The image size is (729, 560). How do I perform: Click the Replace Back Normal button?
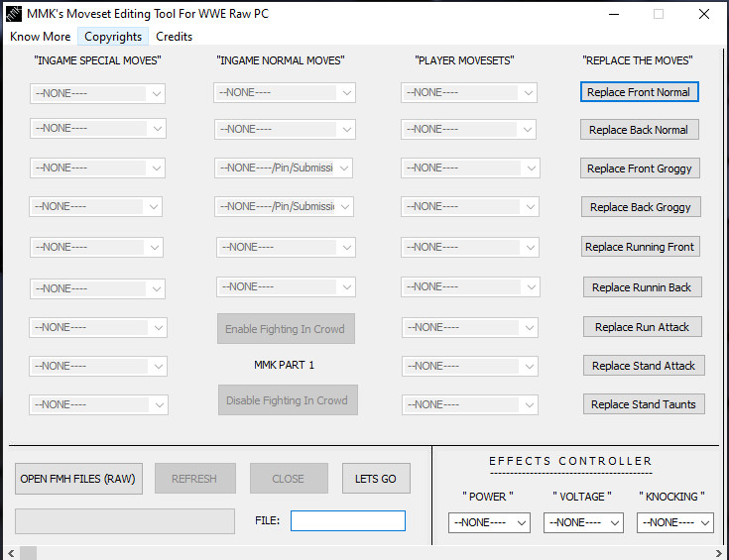640,130
